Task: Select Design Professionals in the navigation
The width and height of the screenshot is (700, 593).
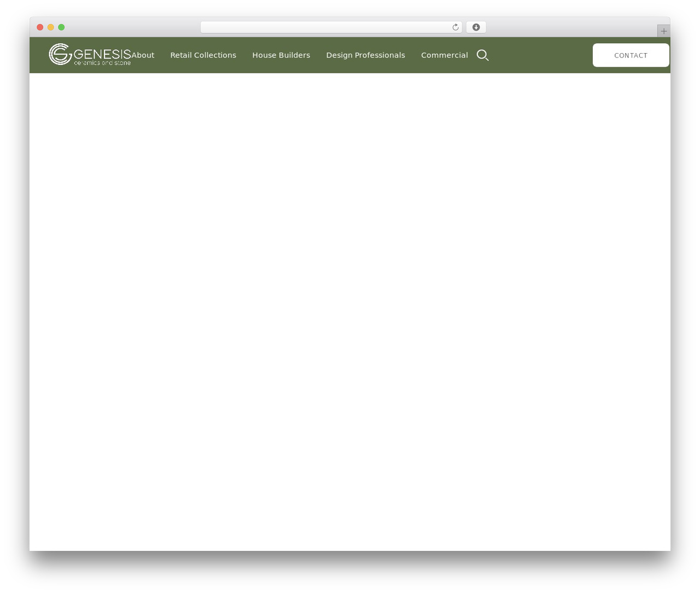Action: pyautogui.click(x=366, y=55)
